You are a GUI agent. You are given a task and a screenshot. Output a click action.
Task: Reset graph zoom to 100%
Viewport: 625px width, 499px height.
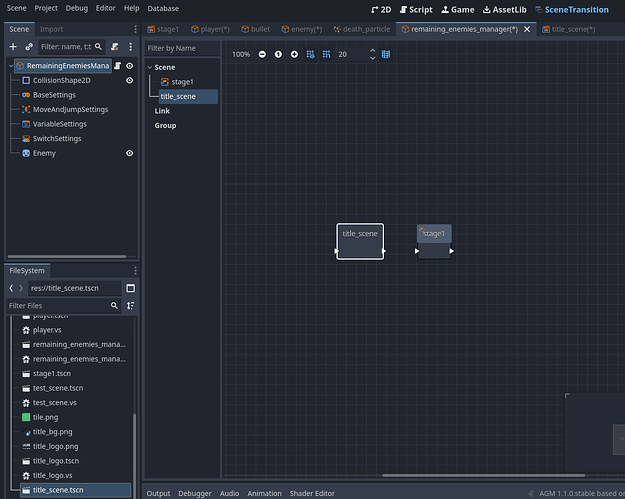278,54
